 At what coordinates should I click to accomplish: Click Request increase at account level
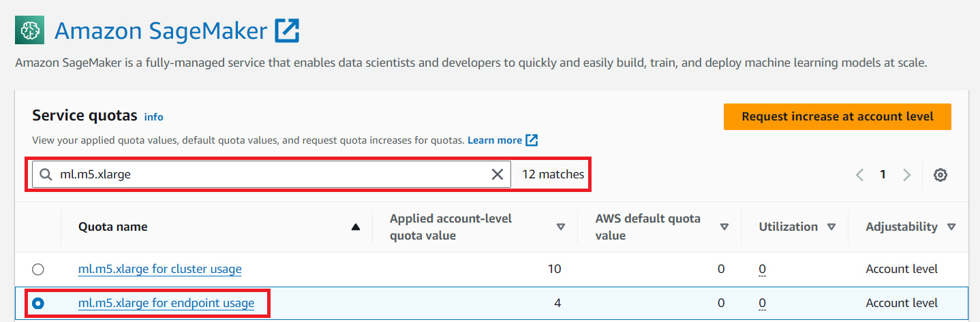(838, 116)
